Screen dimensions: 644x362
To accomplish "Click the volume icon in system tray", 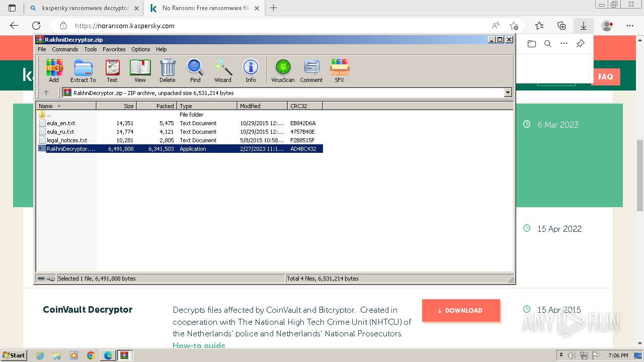I will click(x=573, y=355).
